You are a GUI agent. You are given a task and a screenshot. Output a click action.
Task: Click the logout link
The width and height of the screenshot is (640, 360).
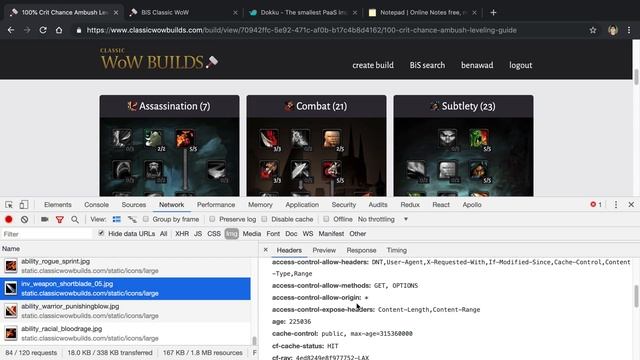(520, 65)
